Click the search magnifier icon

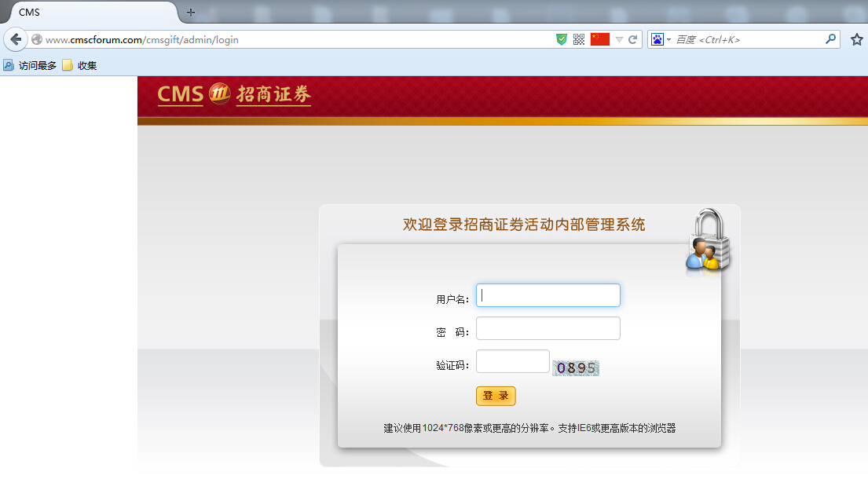[831, 39]
